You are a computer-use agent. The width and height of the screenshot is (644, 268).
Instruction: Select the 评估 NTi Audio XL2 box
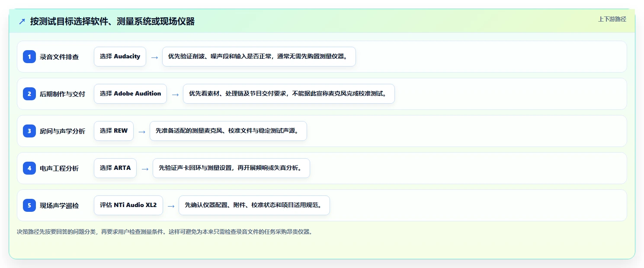128,205
